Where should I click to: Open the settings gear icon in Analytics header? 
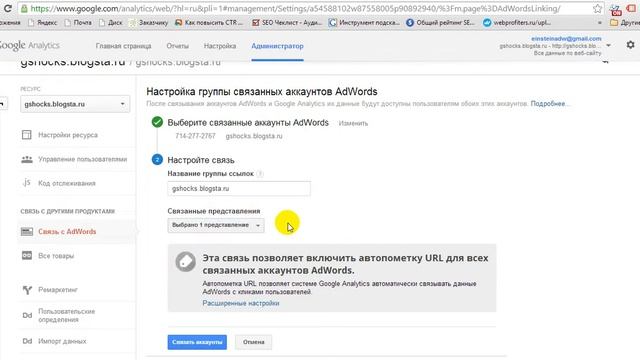[631, 45]
